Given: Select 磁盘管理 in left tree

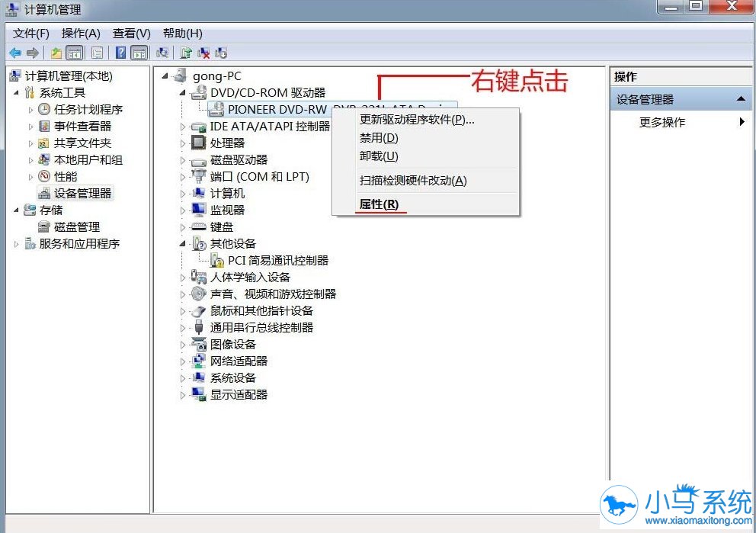Looking at the screenshot, I should (x=77, y=226).
